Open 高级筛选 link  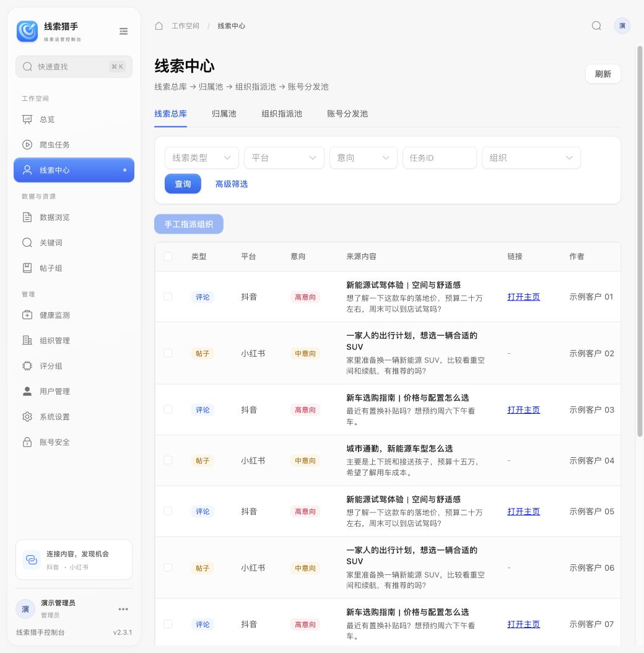pyautogui.click(x=232, y=183)
